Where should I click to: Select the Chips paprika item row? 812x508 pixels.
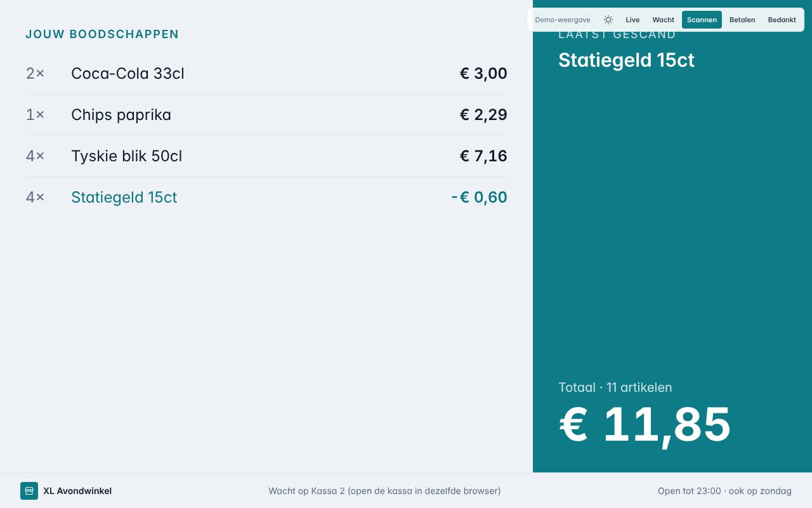coord(266,115)
